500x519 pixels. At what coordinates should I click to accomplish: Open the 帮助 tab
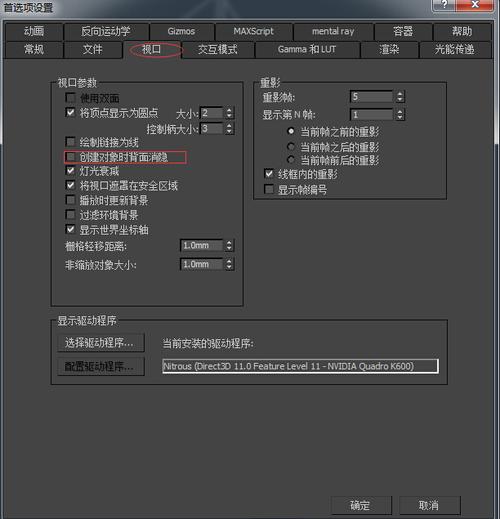(x=462, y=32)
